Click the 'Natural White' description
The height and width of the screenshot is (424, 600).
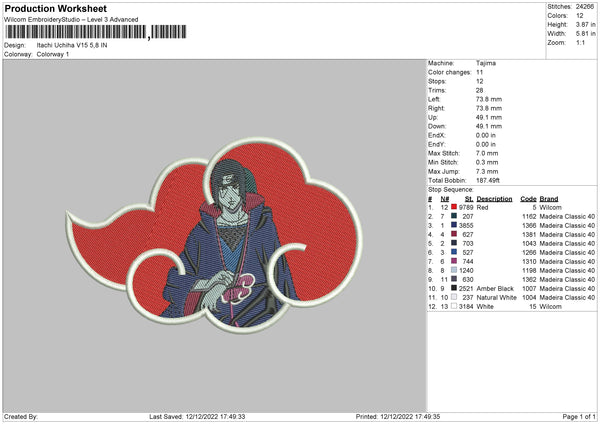point(496,297)
